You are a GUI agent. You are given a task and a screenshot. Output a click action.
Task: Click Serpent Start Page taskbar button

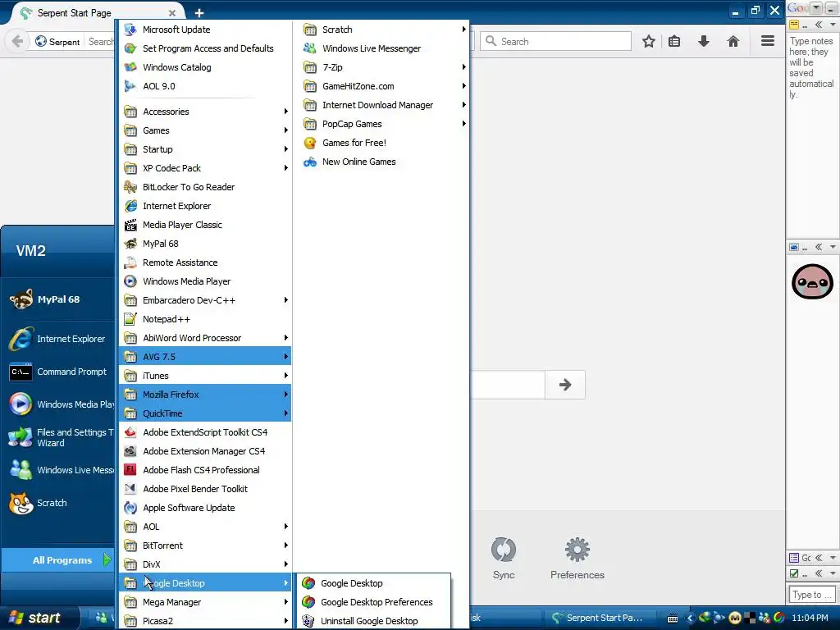tap(598, 618)
